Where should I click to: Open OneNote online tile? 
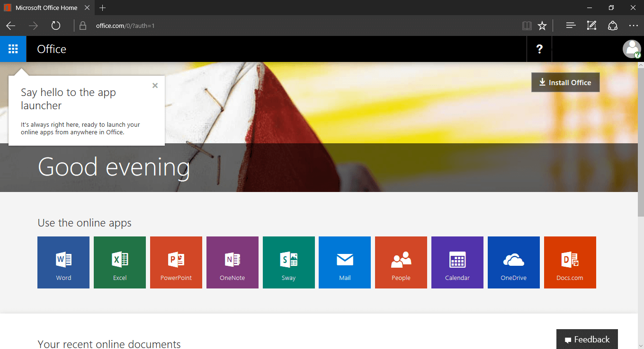click(x=233, y=262)
